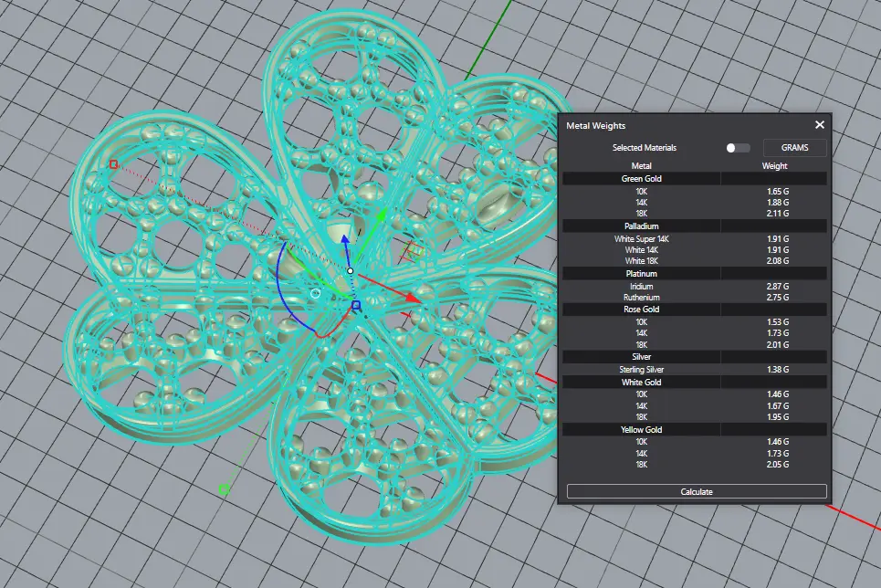881x588 pixels.
Task: Click the small white circle gumball menu
Action: pos(315,293)
